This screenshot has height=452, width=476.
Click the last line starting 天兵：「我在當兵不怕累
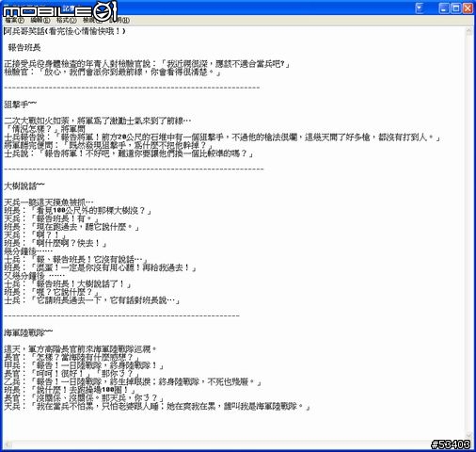tap(157, 406)
